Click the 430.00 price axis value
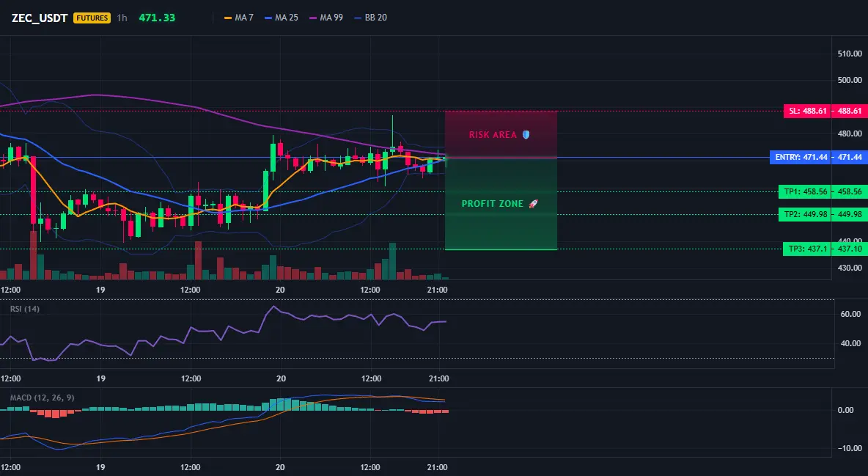 pos(850,268)
